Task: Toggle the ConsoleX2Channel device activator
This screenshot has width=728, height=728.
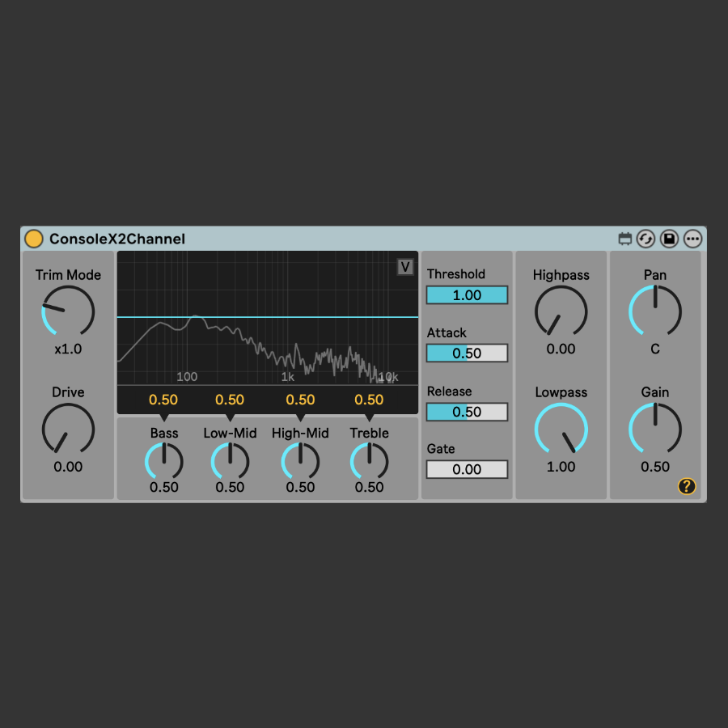Action: (34, 239)
